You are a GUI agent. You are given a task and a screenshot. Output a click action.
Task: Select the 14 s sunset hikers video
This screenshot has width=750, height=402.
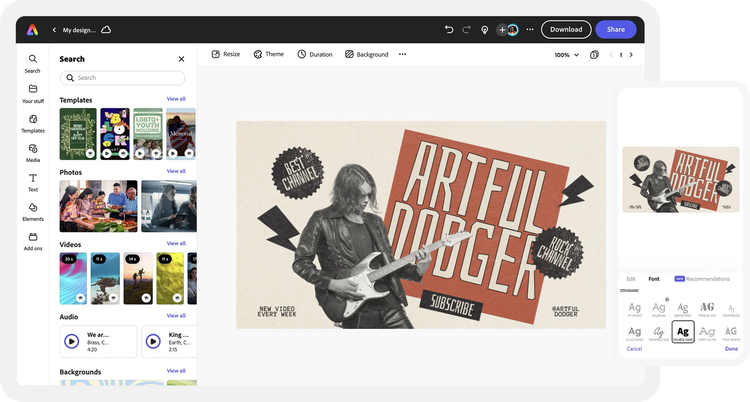tap(138, 279)
